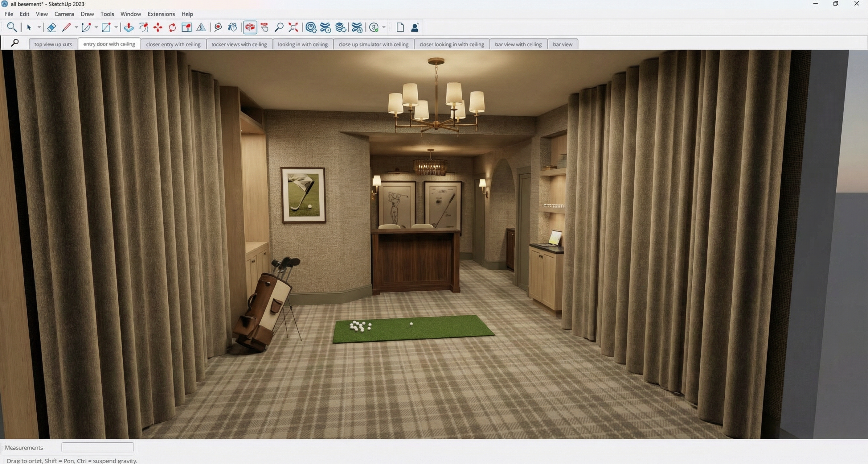The height and width of the screenshot is (464, 868).
Task: Toggle the Pan hand tool
Action: pos(264,27)
